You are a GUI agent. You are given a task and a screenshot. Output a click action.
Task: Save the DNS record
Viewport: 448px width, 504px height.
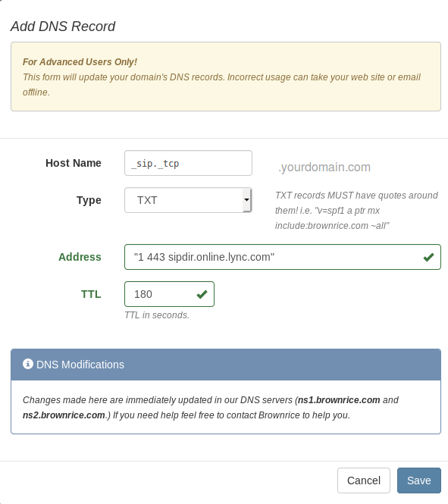click(418, 481)
